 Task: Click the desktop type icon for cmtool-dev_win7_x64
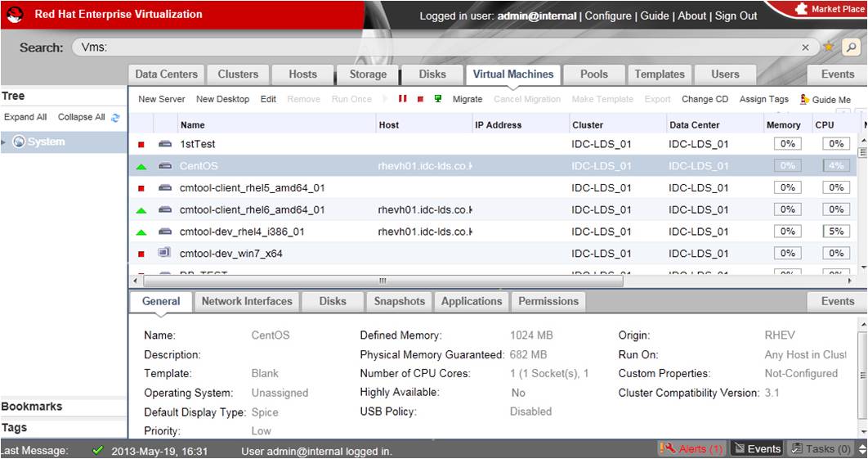pos(163,252)
